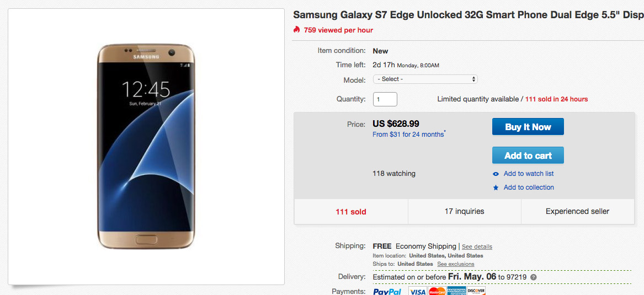This screenshot has width=644, height=295.
Task: Click the 17 inquiries section
Action: pos(464,211)
